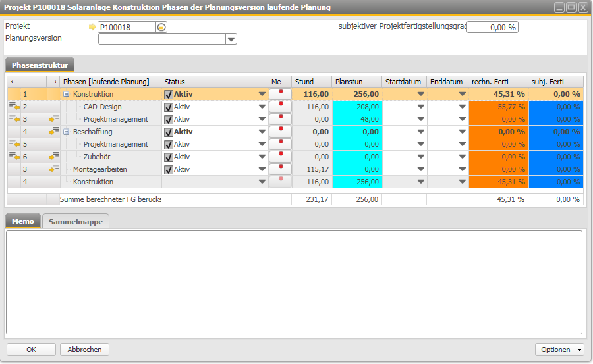Open Startdatum dropdown for CAD-Design row
593x364 pixels.
pos(420,107)
